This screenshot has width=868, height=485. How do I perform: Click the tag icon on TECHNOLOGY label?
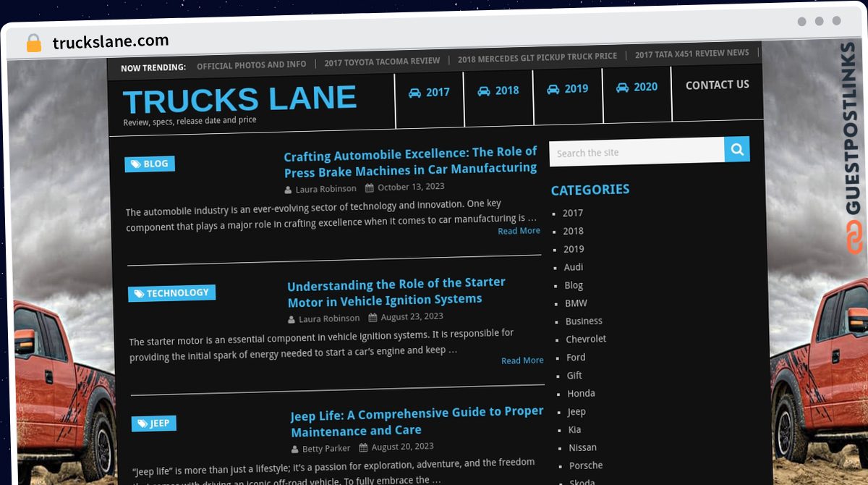[139, 294]
